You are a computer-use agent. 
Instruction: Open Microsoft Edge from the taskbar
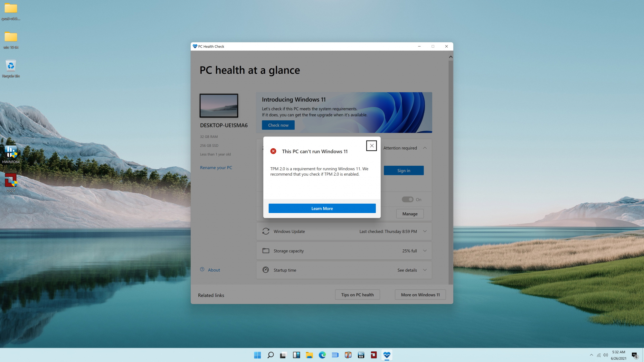322,355
